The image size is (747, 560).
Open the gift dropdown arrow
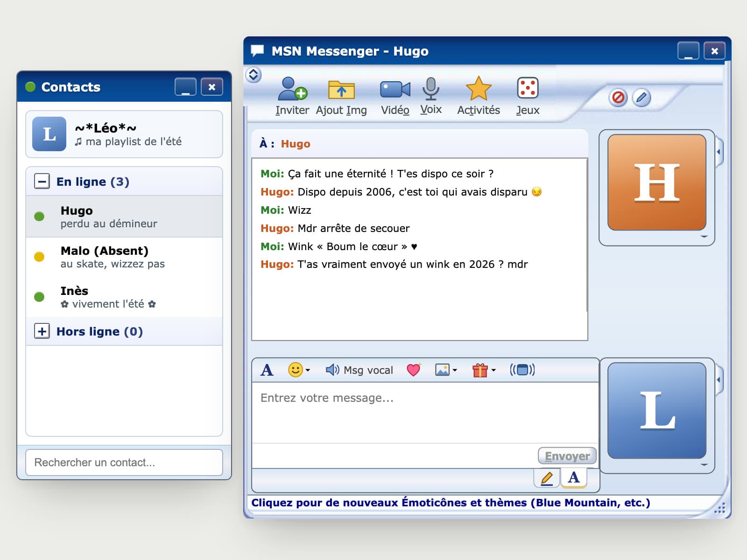coord(493,371)
